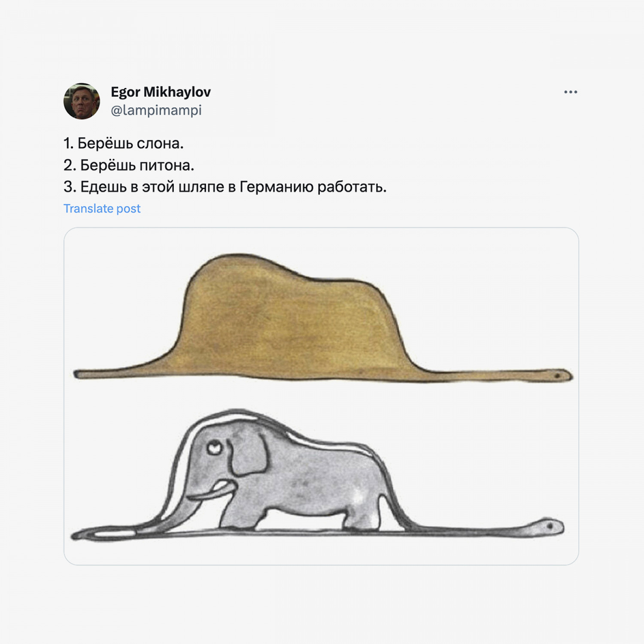Click the @lampimampi handle

click(x=156, y=110)
